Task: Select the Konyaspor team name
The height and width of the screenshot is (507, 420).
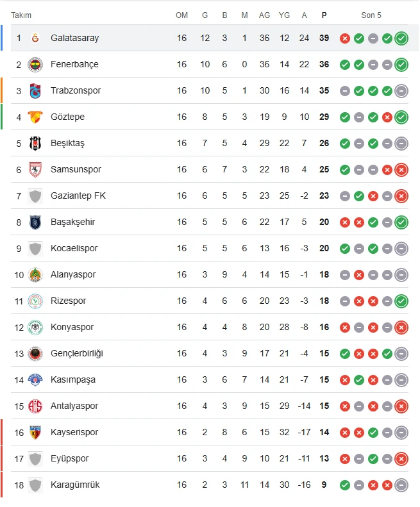Action: (x=72, y=327)
